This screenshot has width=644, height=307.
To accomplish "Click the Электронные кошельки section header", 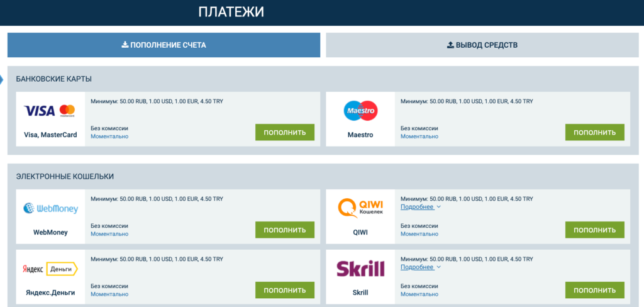I will (x=65, y=177).
